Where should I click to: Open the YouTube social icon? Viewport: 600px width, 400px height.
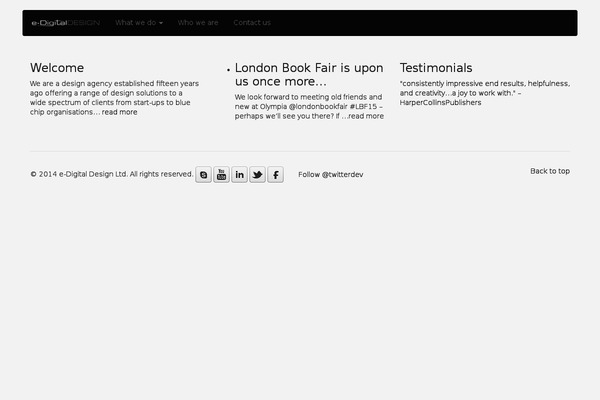[222, 175]
